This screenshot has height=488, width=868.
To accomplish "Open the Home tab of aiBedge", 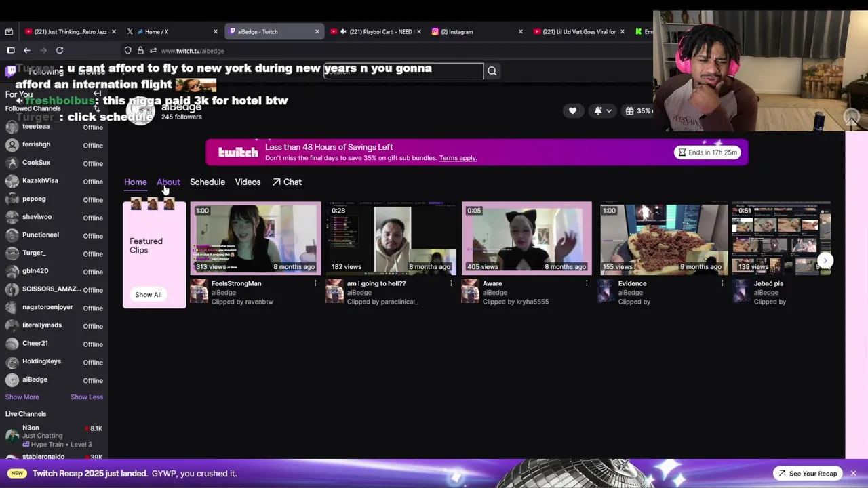I will [x=135, y=182].
